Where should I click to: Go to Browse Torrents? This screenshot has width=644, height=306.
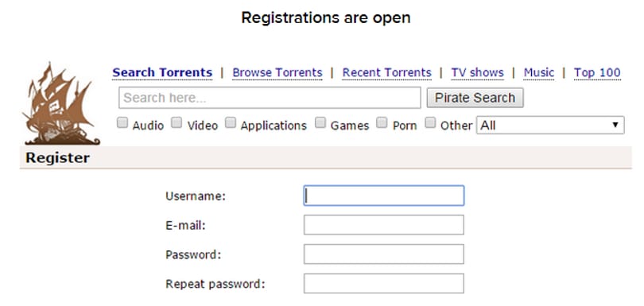[x=277, y=72]
